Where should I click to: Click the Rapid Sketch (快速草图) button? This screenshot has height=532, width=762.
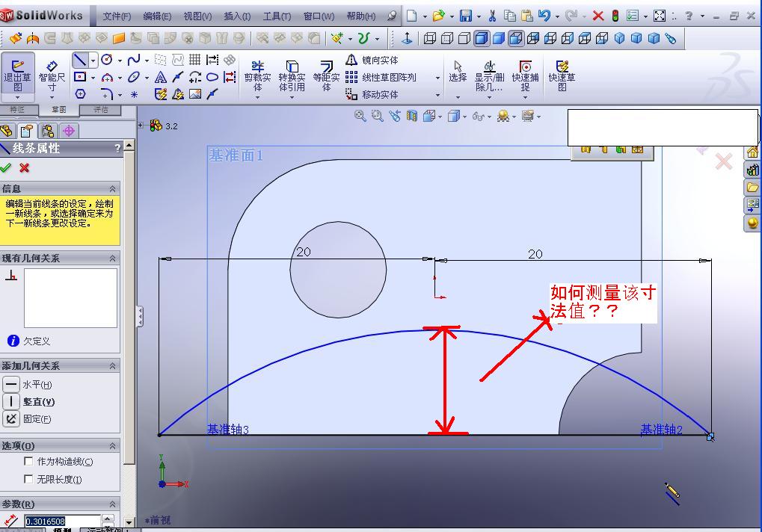[x=562, y=76]
